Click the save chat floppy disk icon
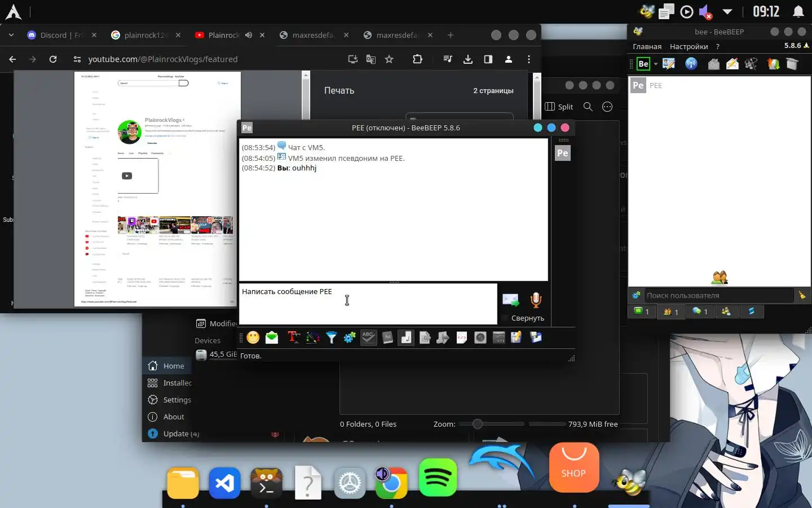The image size is (812, 508). pos(535,338)
